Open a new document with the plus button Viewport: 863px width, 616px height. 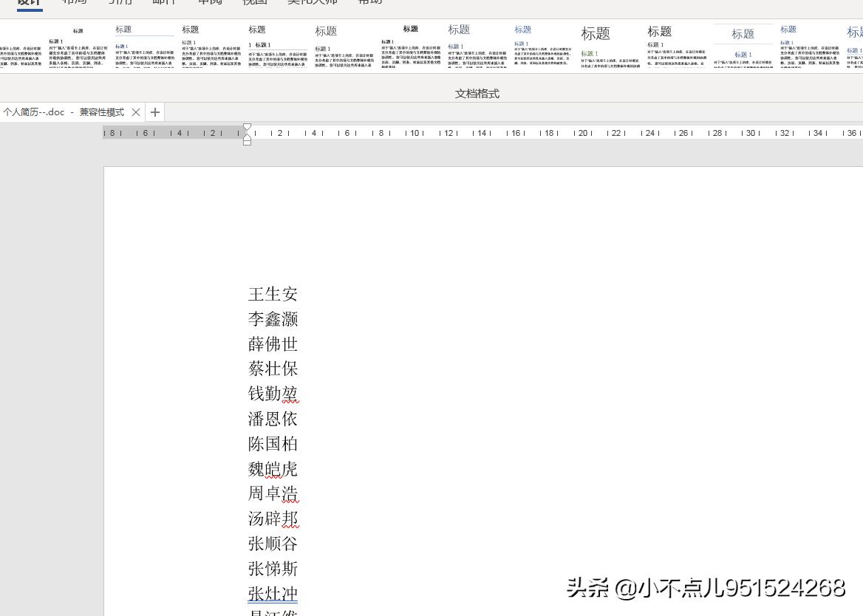[154, 112]
